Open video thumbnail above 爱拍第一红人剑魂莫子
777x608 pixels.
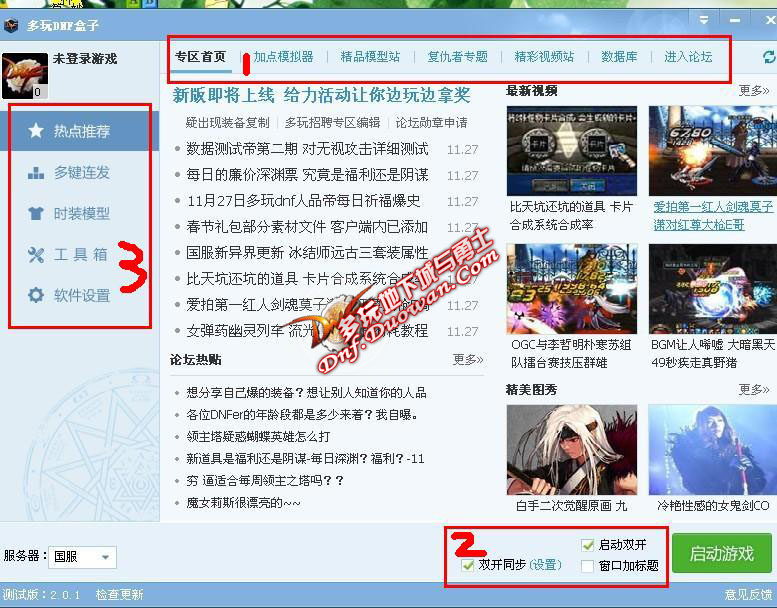(x=713, y=151)
